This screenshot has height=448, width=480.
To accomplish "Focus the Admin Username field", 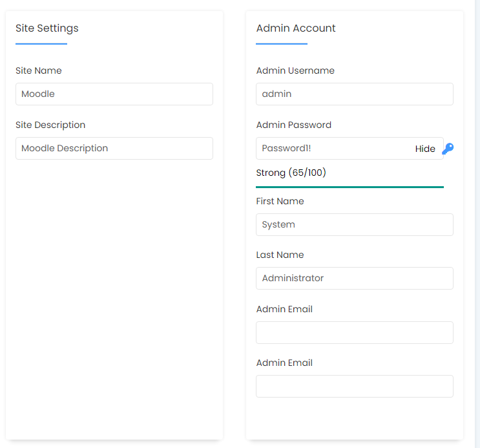I will click(355, 94).
